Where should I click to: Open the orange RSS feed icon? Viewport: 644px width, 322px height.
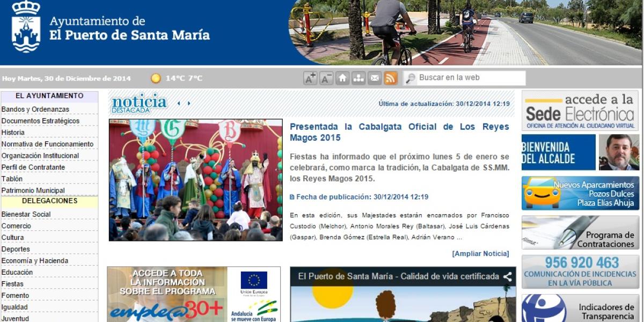(391, 78)
